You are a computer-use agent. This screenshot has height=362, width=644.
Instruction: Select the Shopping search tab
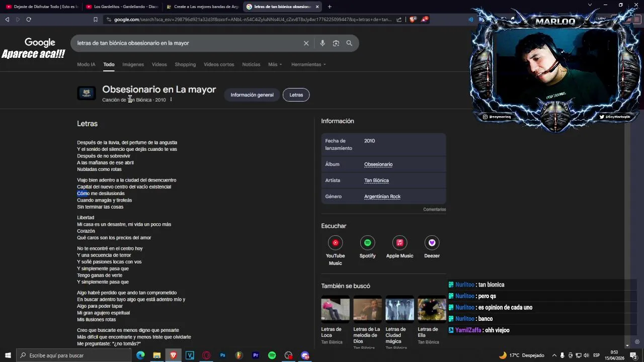click(x=185, y=64)
